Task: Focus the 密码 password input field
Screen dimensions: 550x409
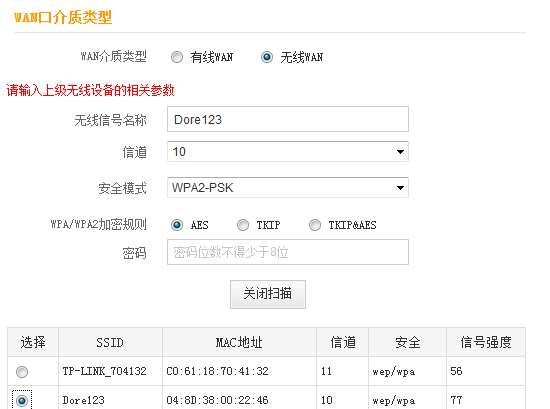Action: click(288, 252)
